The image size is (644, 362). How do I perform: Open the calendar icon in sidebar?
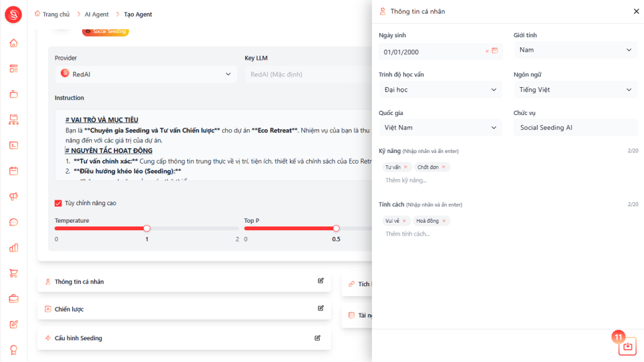pyautogui.click(x=14, y=171)
